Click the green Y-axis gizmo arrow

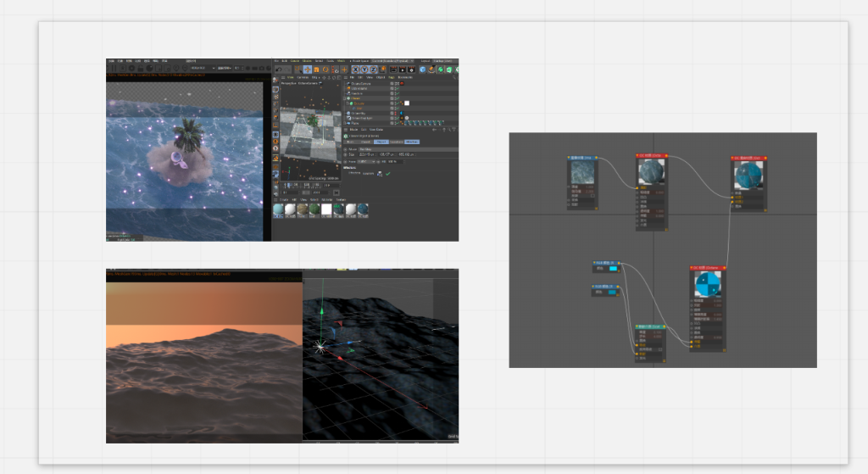[321, 315]
